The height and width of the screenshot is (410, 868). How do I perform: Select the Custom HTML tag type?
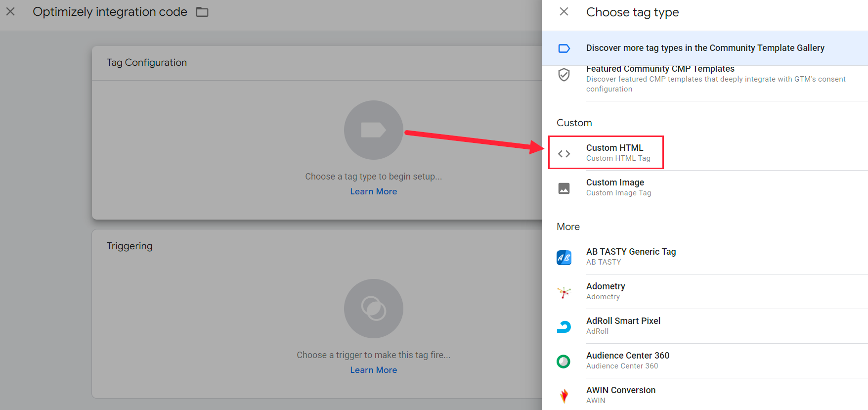(614, 152)
